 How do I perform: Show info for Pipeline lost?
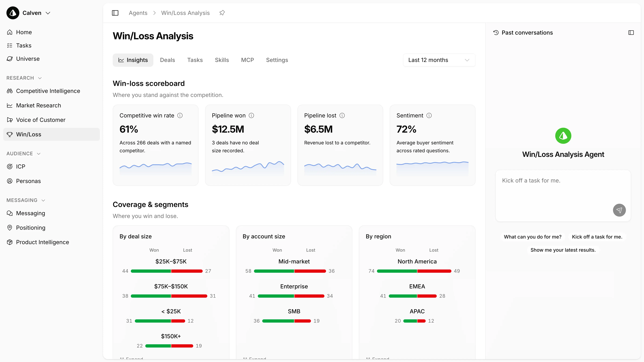[342, 115]
